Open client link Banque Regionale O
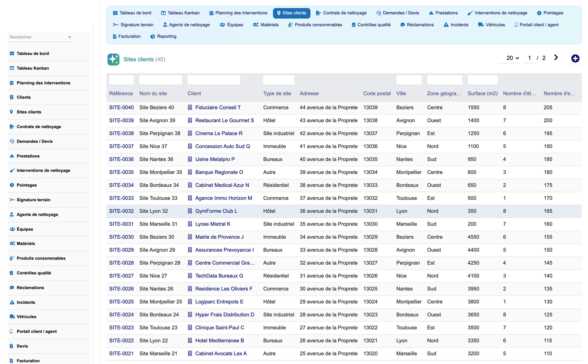This screenshot has height=364, width=588. [x=219, y=172]
